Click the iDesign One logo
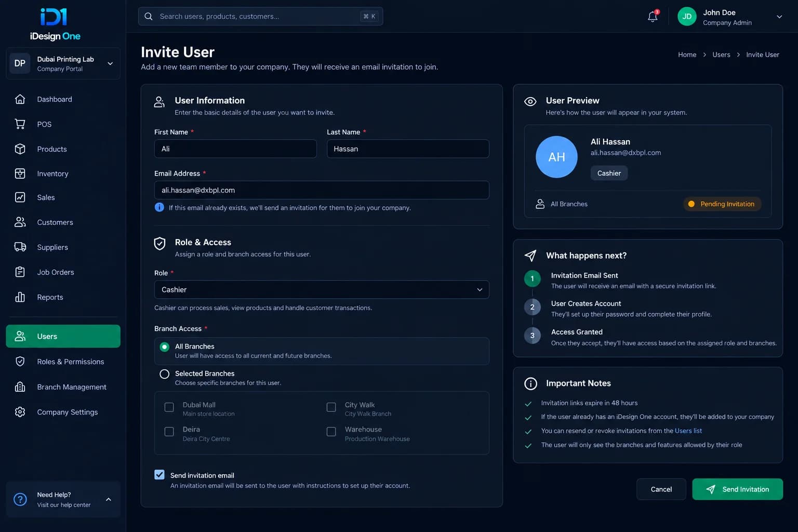The image size is (798, 532). (x=55, y=24)
